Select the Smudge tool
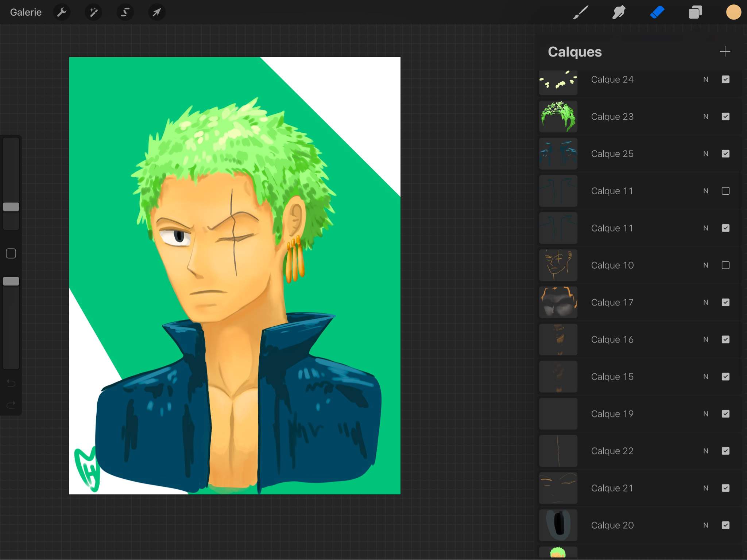 click(x=619, y=12)
